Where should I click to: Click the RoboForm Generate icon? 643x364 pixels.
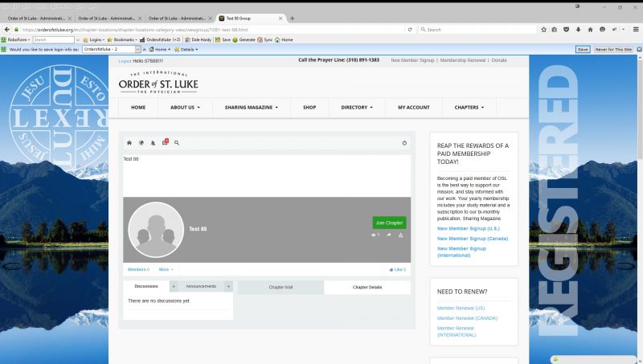click(x=244, y=39)
